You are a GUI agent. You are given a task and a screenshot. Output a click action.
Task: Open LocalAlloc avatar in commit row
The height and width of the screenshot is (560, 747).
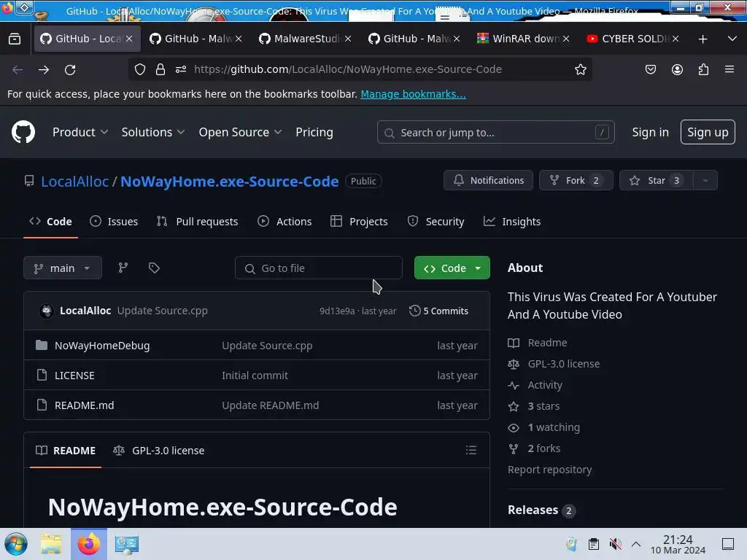(x=46, y=311)
